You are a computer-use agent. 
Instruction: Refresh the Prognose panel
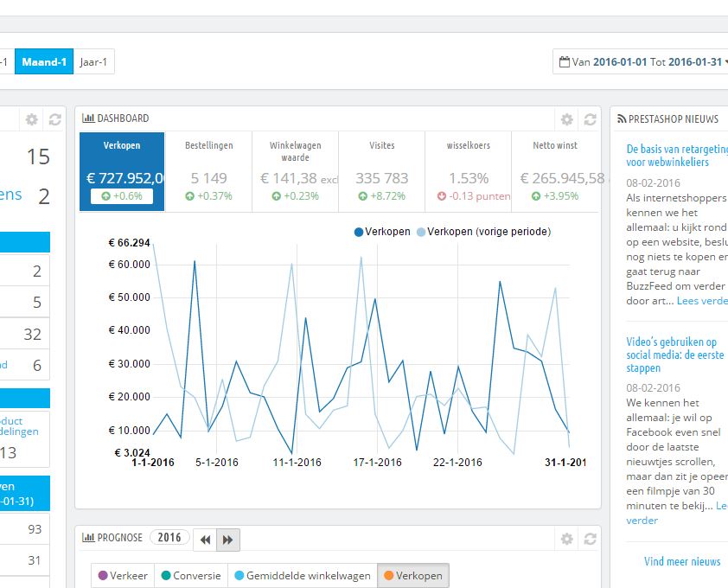pos(591,539)
